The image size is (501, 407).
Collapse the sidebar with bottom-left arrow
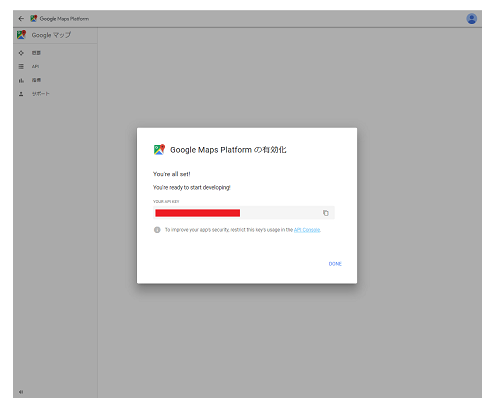(21, 392)
